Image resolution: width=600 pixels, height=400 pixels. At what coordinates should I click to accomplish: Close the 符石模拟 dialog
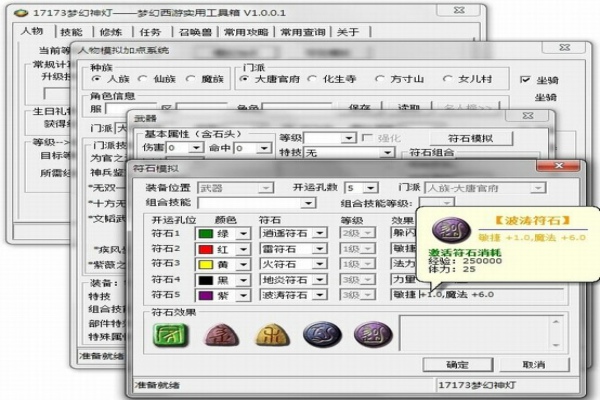(x=558, y=165)
